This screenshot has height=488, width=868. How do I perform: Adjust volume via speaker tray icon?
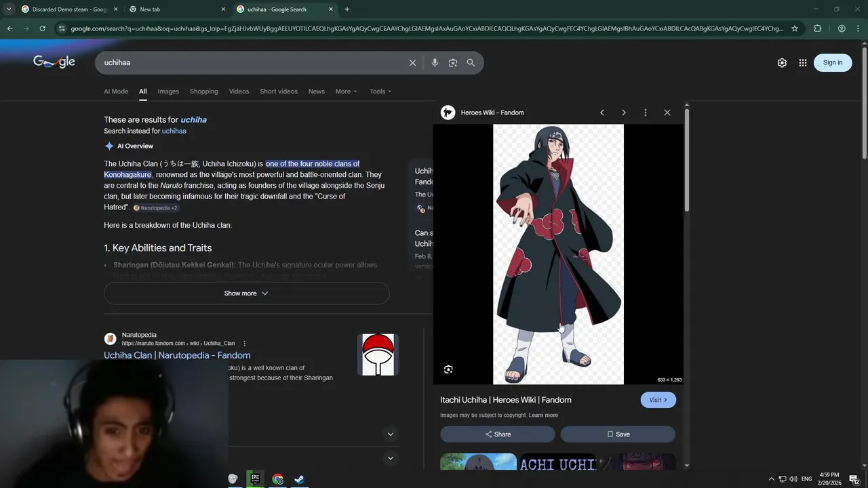tap(793, 479)
